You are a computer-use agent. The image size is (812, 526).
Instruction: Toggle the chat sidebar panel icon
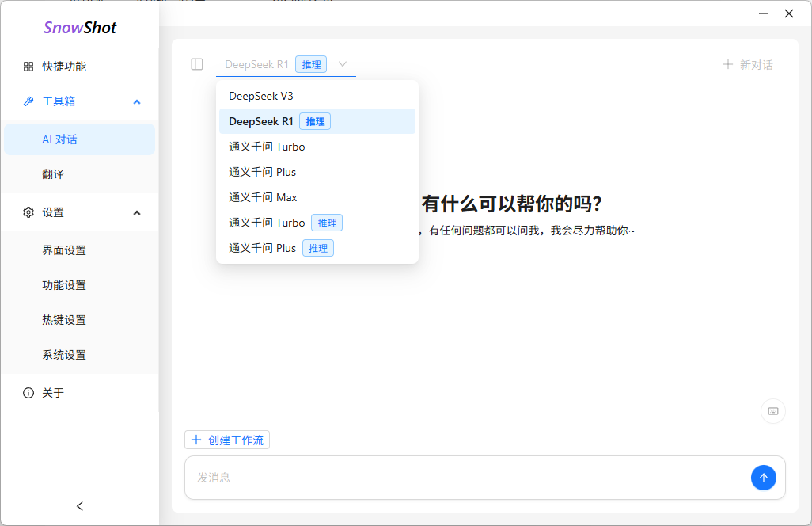coord(197,64)
